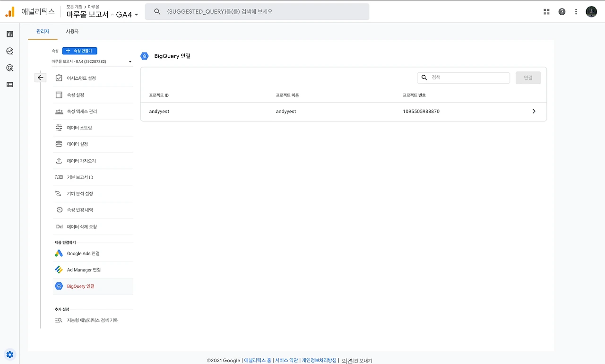
Task: Click the 지능형 애널리틱스 검색 기록 icon
Action: tap(59, 320)
